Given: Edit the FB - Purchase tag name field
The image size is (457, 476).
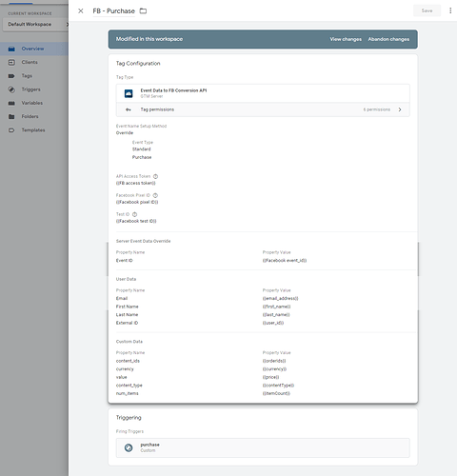Looking at the screenshot, I should tap(113, 11).
